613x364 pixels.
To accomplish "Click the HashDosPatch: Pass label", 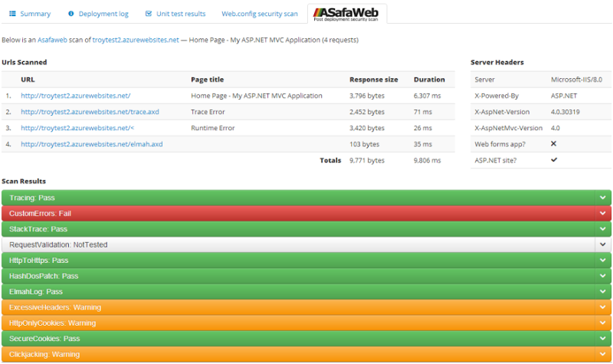I will pyautogui.click(x=44, y=276).
